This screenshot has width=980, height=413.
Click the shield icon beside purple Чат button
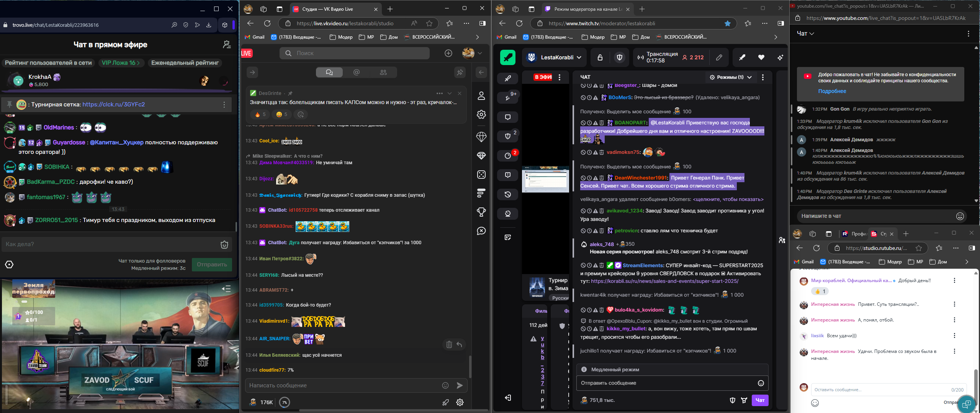tap(732, 400)
